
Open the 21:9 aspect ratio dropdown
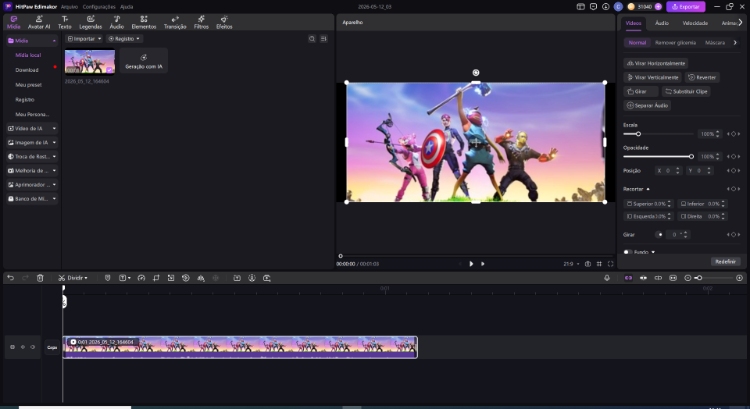tap(571, 264)
